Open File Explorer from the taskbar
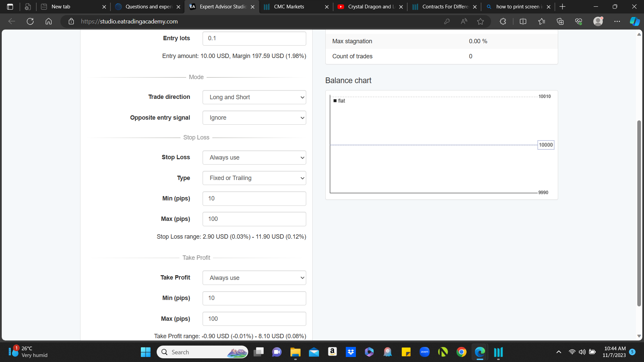 tap(296, 352)
